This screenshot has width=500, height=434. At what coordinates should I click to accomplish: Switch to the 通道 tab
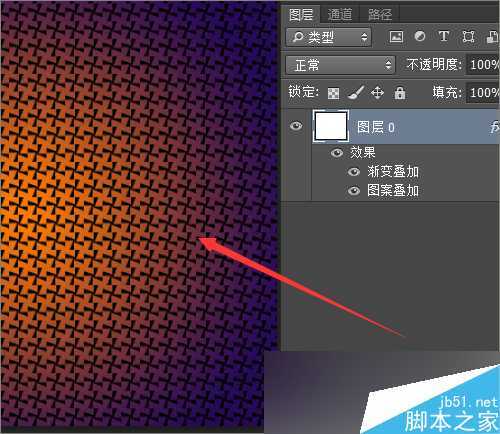pyautogui.click(x=340, y=14)
